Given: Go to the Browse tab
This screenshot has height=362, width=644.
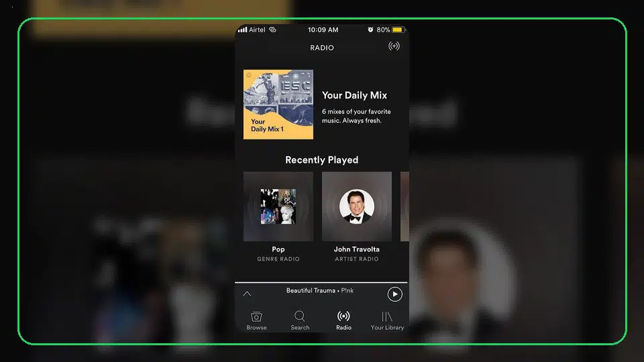Looking at the screenshot, I should click(256, 320).
